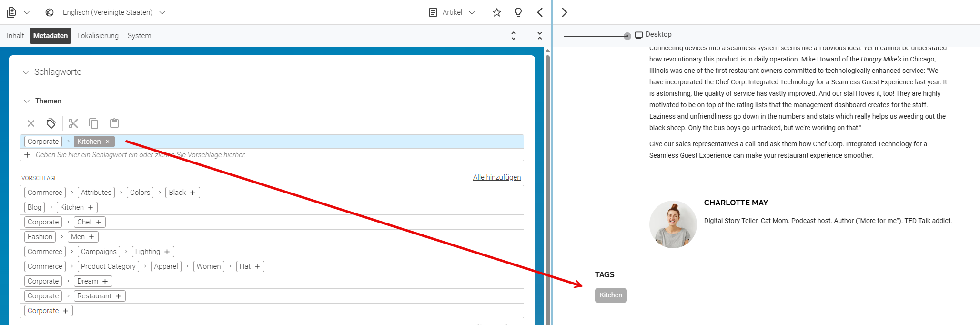
Task: Click the Colors suggestion chip
Action: tap(140, 193)
